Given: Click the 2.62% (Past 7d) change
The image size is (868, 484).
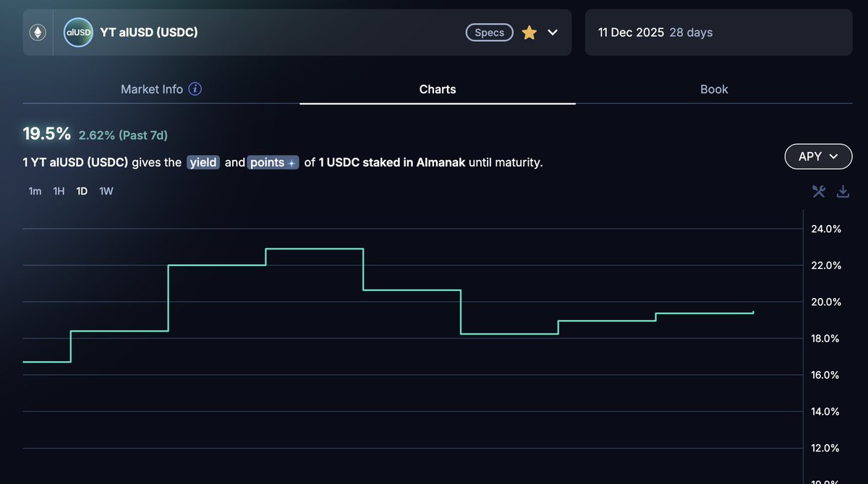Looking at the screenshot, I should pos(123,135).
